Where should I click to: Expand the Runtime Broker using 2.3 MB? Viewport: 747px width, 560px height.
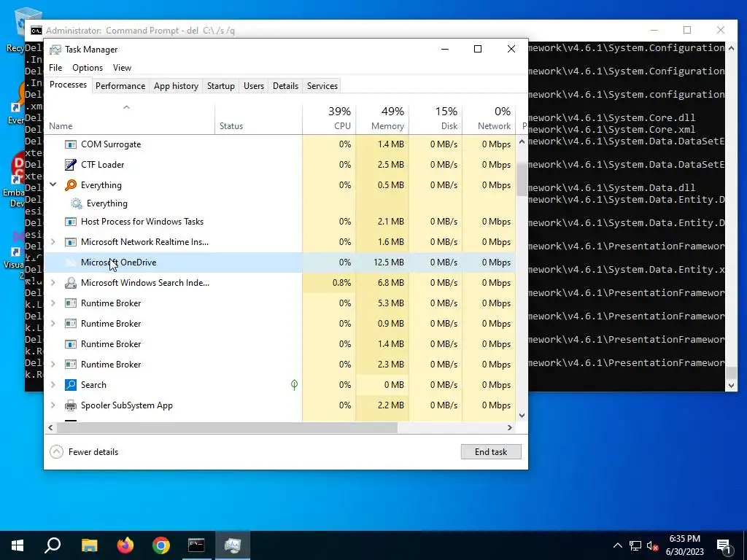coord(53,365)
